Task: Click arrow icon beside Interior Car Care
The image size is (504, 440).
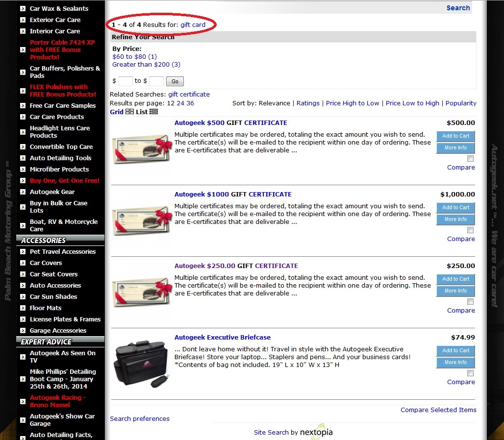Action: coord(23,31)
